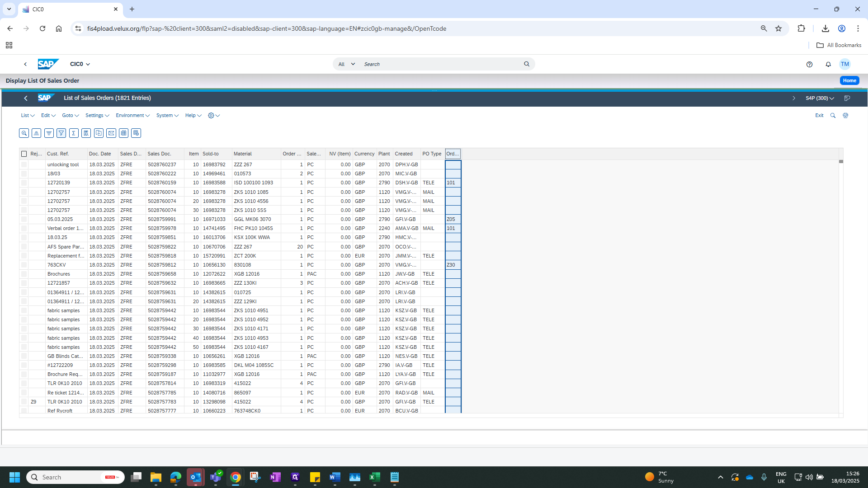Toggle the select-all checkbox in table header

[x=24, y=154]
